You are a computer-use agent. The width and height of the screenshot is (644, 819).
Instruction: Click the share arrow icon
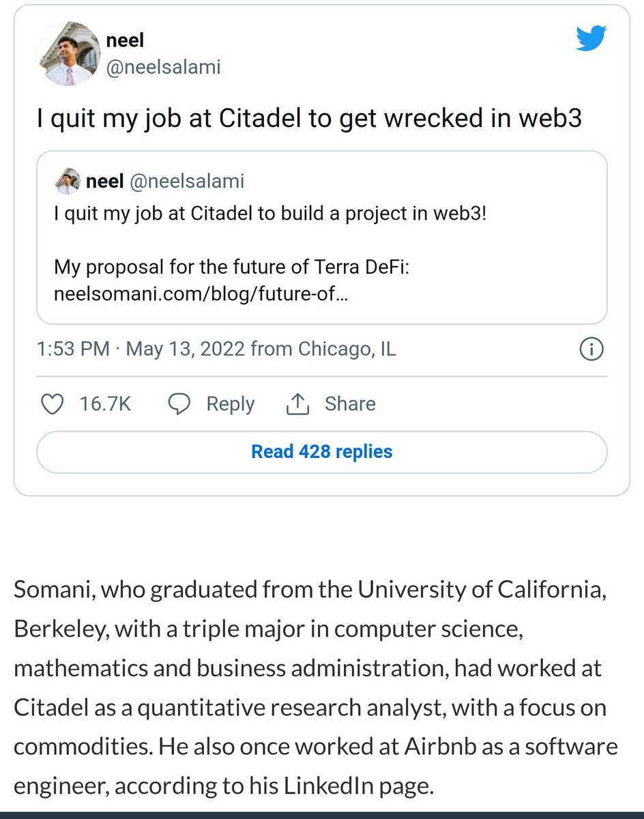[297, 405]
